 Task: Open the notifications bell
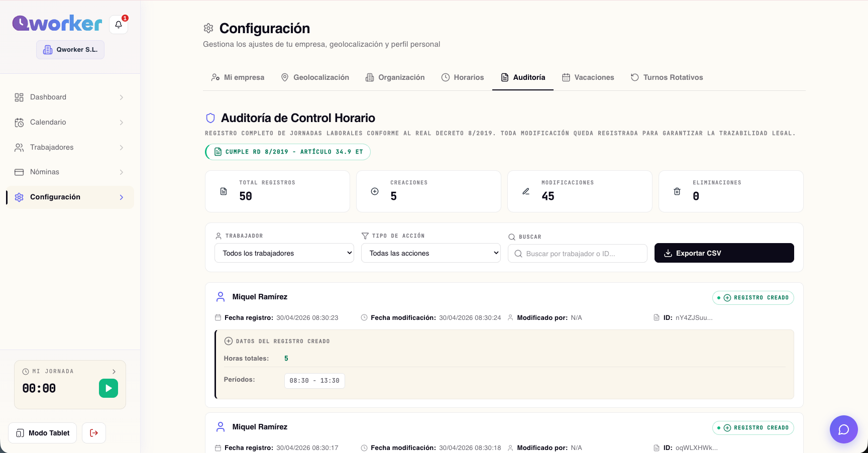point(119,25)
